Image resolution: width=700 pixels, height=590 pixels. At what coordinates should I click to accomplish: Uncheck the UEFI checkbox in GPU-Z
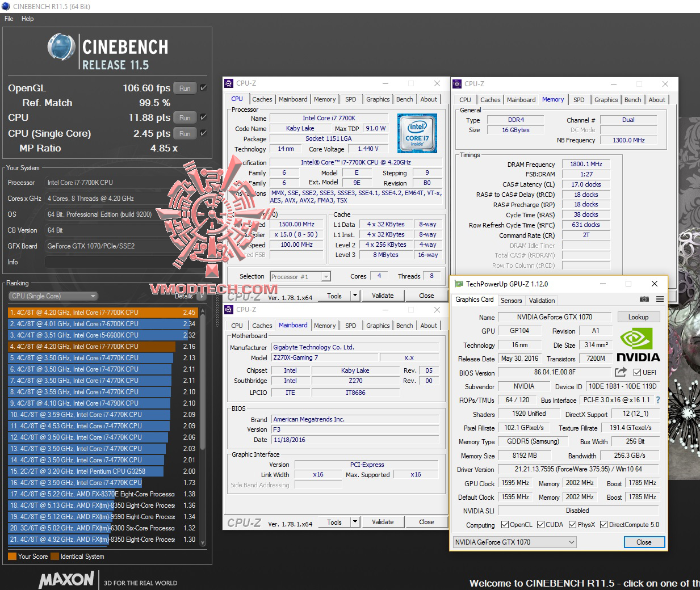coord(637,372)
